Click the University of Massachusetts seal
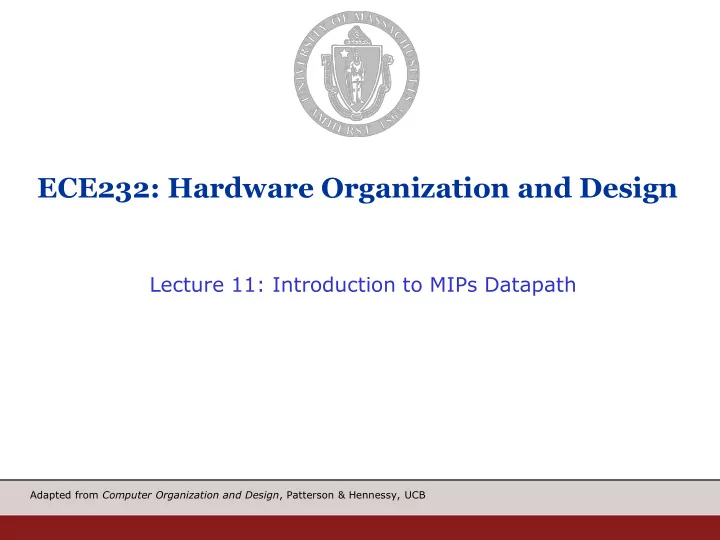The width and height of the screenshot is (720, 540). 357,74
